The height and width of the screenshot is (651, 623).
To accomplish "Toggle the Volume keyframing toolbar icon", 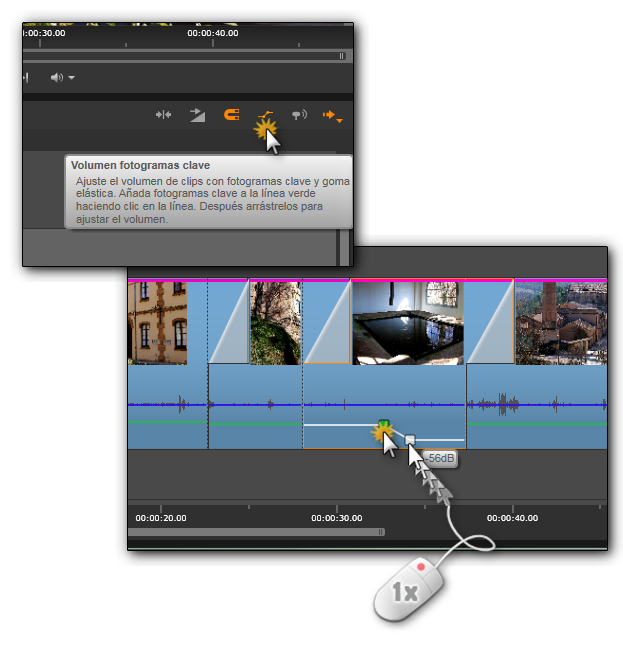I will pos(265,114).
